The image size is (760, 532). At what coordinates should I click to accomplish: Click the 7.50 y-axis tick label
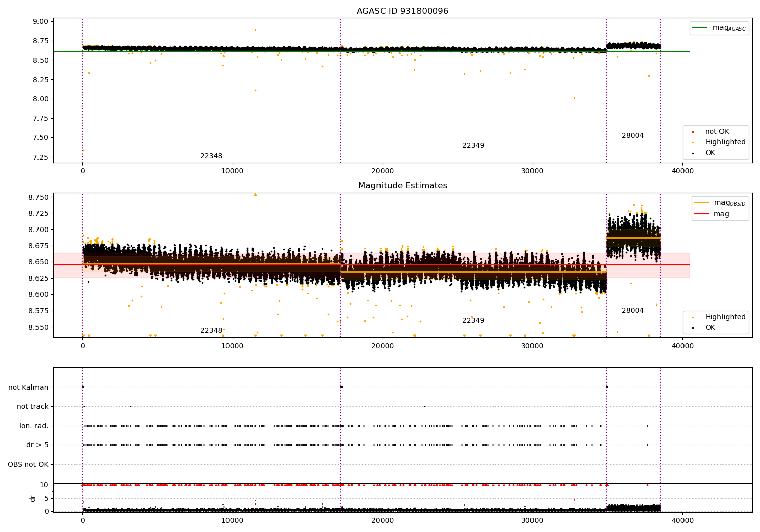click(x=41, y=138)
